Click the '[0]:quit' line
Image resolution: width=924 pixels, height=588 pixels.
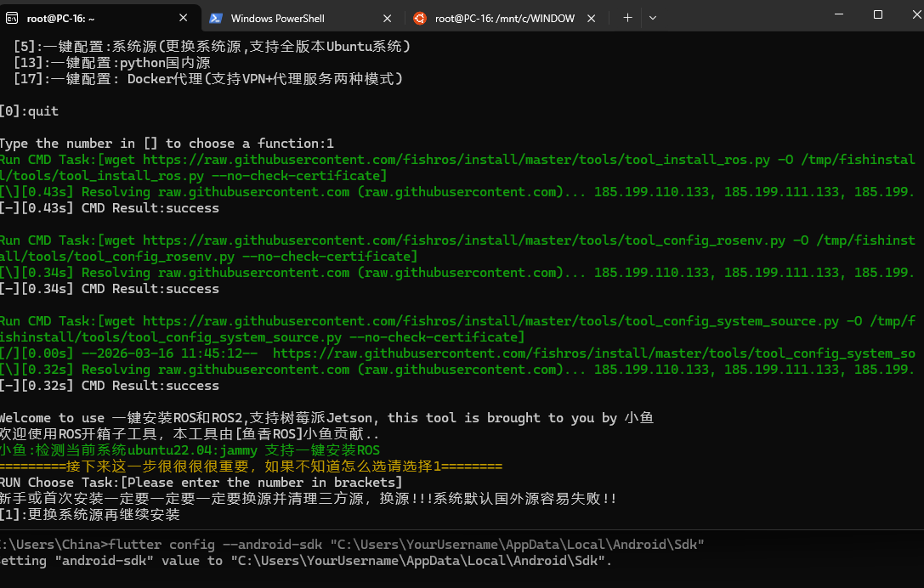point(30,110)
